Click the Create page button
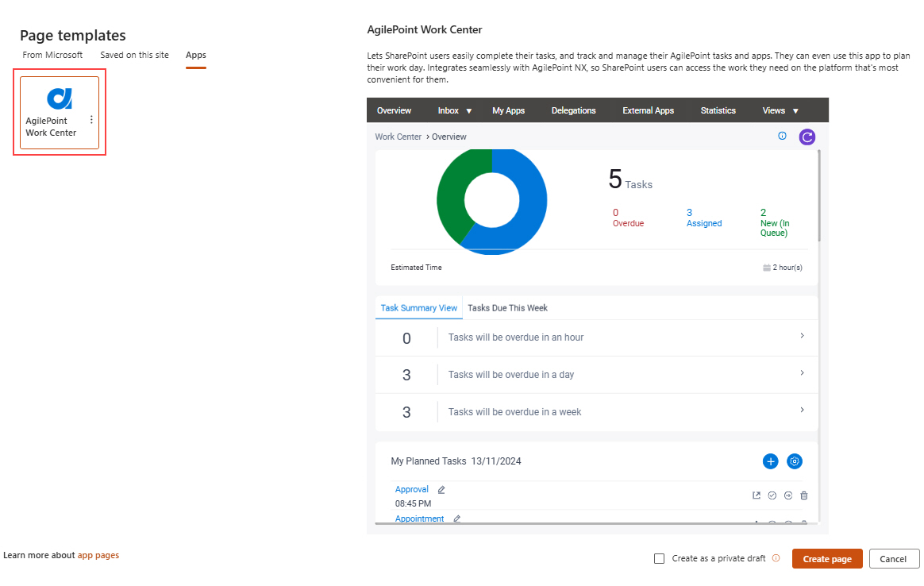Viewport: 924px width, 586px height. point(827,559)
